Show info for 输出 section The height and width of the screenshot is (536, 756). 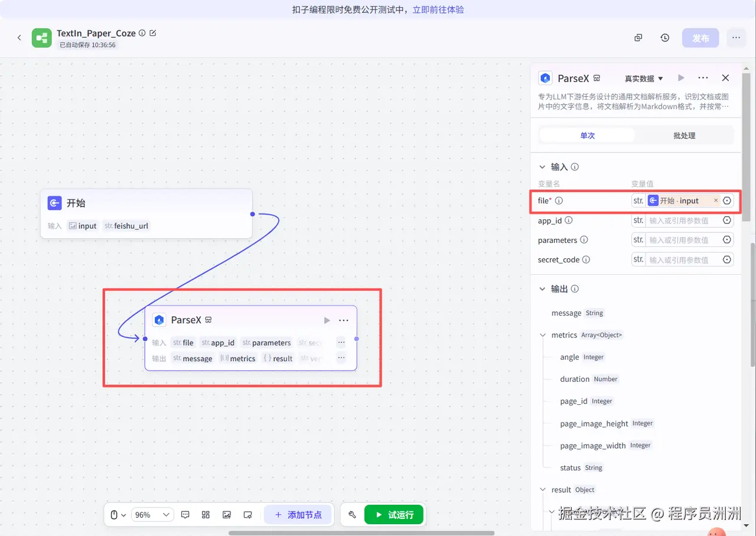point(575,289)
